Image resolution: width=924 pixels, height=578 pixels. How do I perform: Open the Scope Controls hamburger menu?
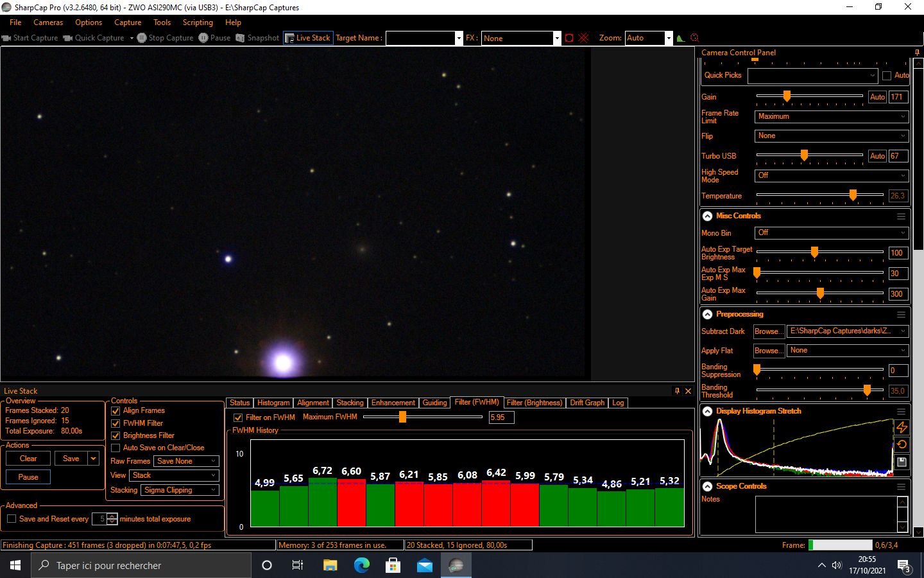901,487
